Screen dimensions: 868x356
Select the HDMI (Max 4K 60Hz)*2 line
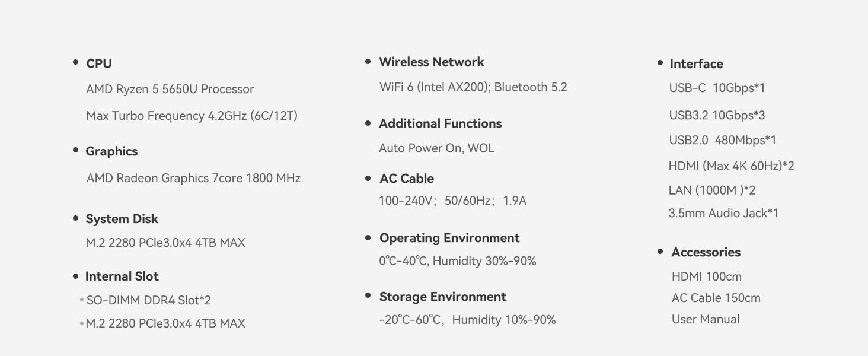click(731, 166)
